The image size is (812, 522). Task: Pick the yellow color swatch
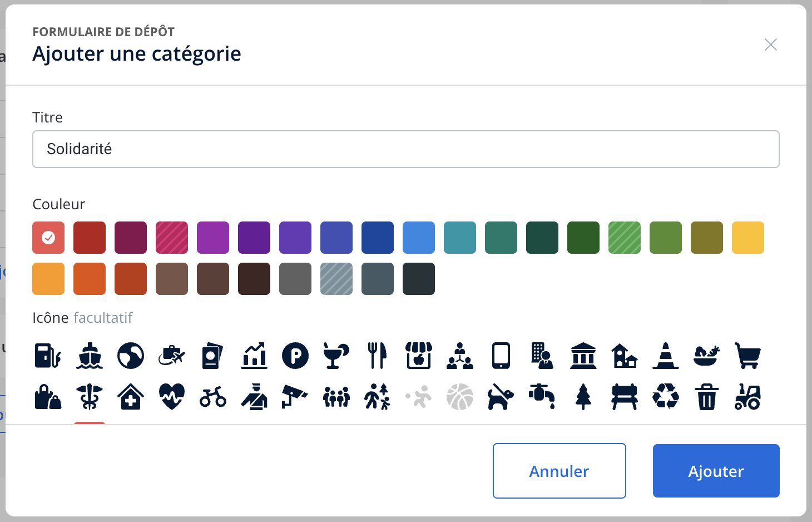pyautogui.click(x=748, y=238)
